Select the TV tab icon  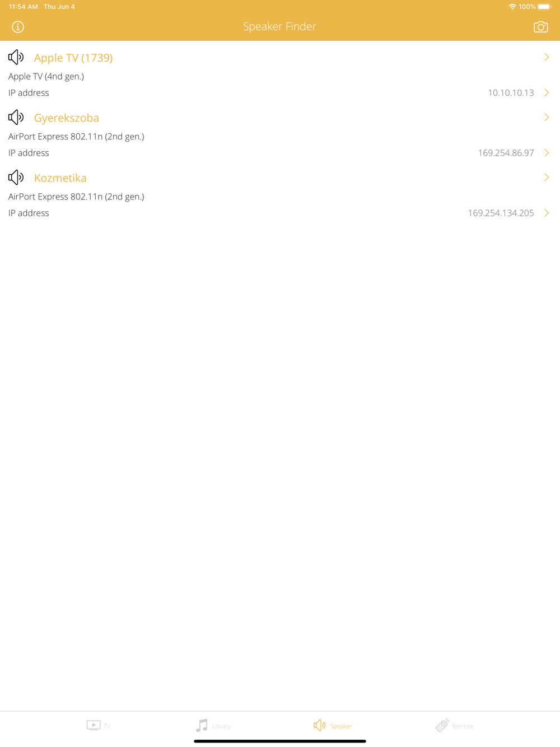tap(94, 725)
